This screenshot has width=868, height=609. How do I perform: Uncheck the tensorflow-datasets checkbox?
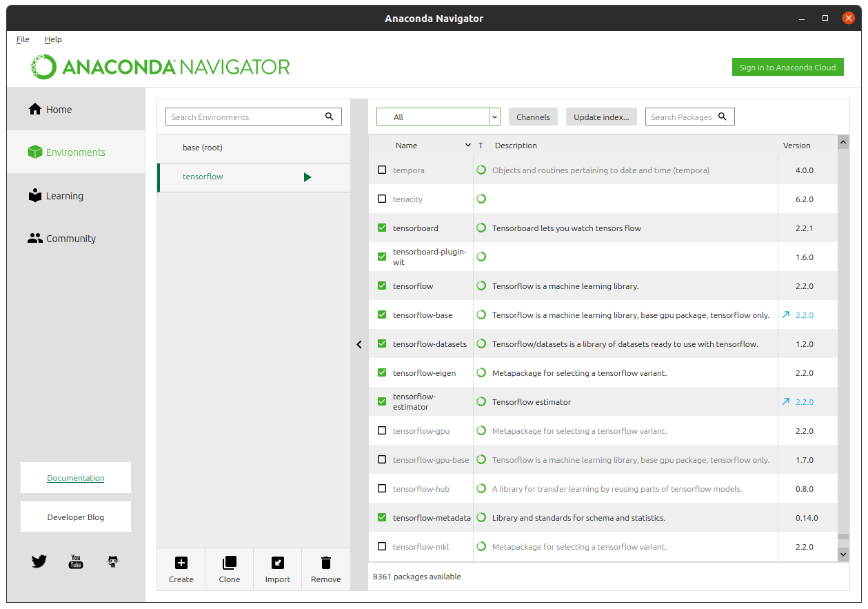(x=382, y=343)
